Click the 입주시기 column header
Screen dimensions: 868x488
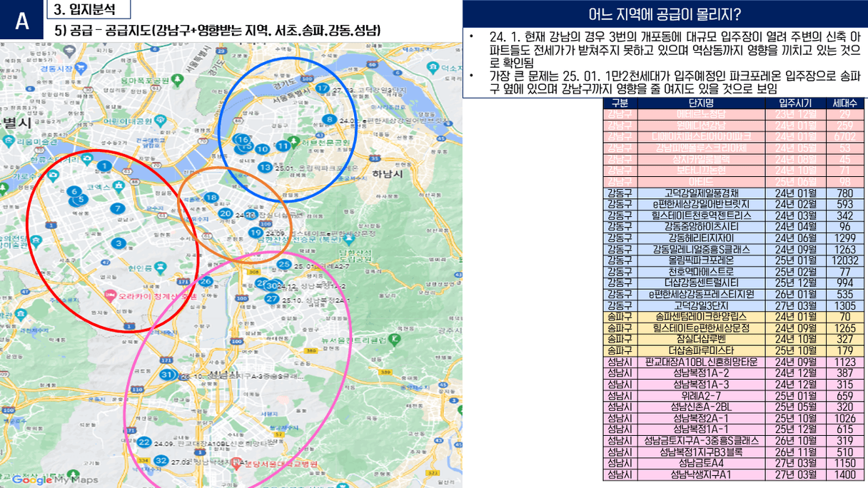tap(797, 103)
